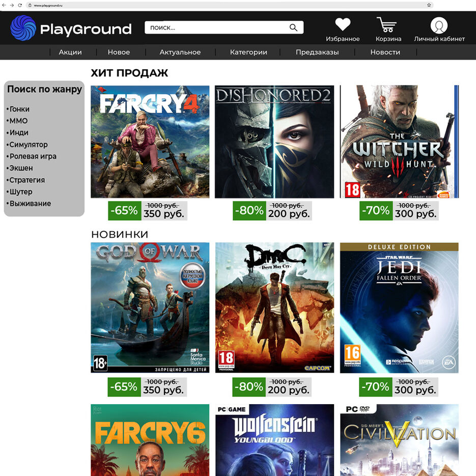Open the Jedi Fallen Order cover

[x=399, y=307]
